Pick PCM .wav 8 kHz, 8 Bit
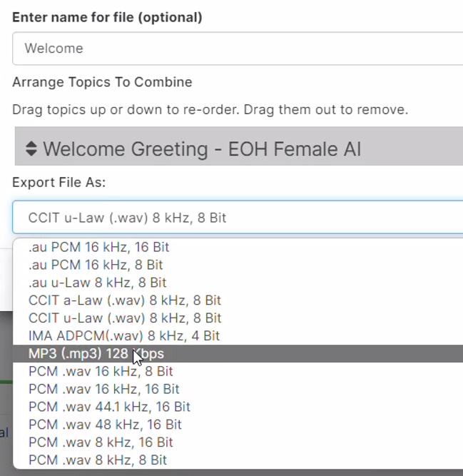This screenshot has width=463, height=476. [x=238, y=460]
